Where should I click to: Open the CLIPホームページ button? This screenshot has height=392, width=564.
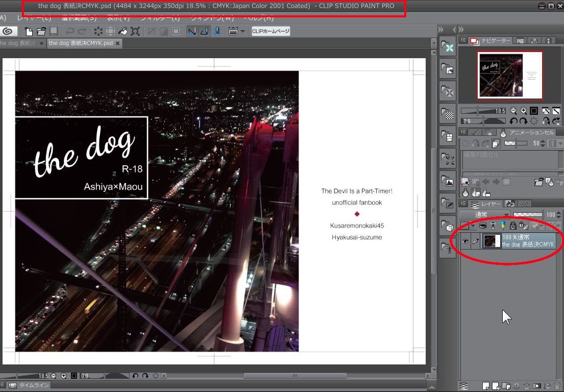[x=271, y=31]
